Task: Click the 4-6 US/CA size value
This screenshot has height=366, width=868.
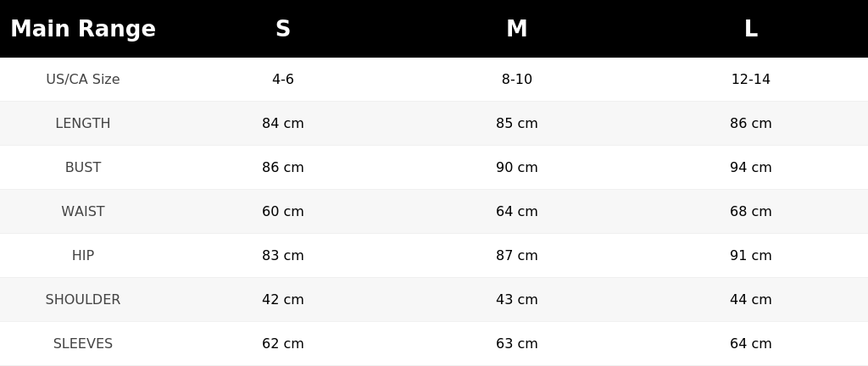Action: pyautogui.click(x=283, y=79)
